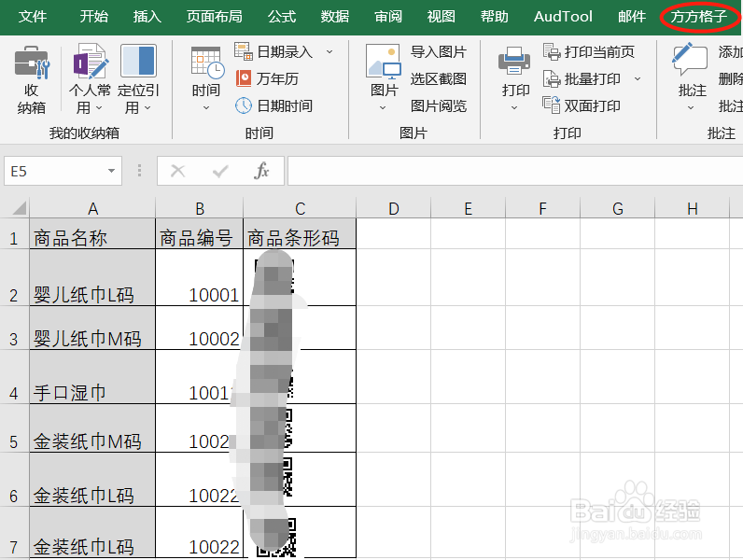The image size is (743, 560).
Task: Switch to the 方方格子 tab
Action: click(x=699, y=17)
